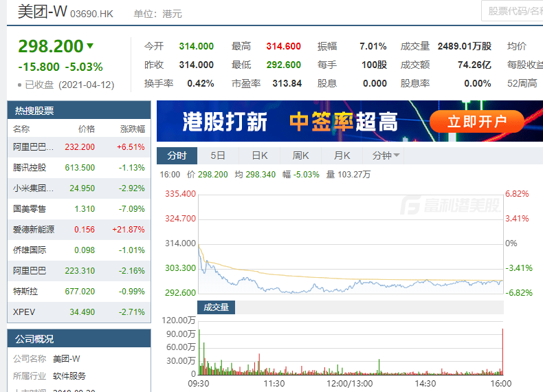Open XPEV stock row
Screen dimensions: 543x392
coord(79,312)
